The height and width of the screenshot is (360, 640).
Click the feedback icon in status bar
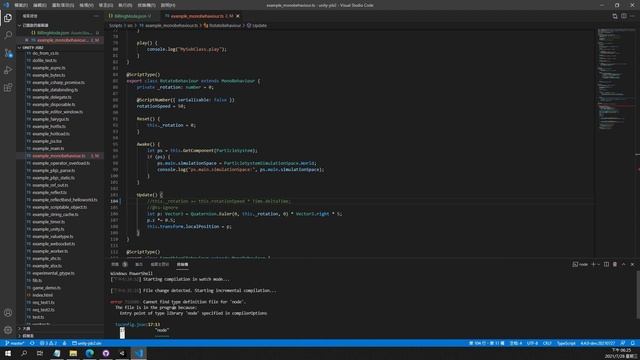click(623, 343)
